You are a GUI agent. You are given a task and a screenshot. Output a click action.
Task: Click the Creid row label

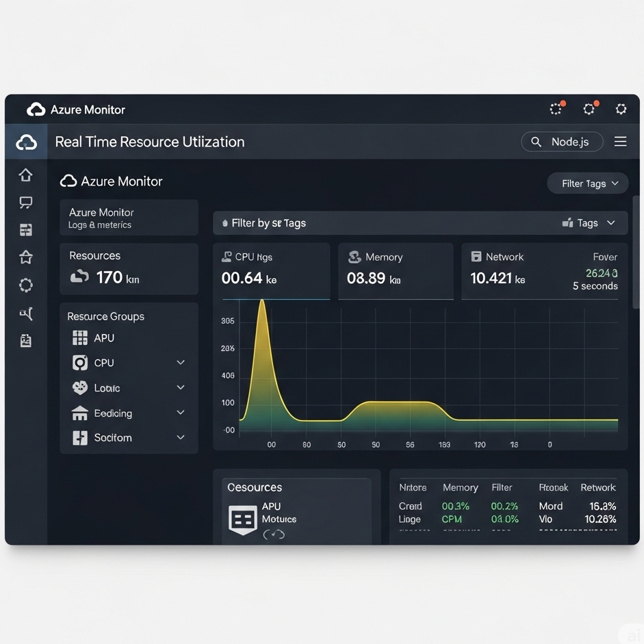(x=411, y=506)
